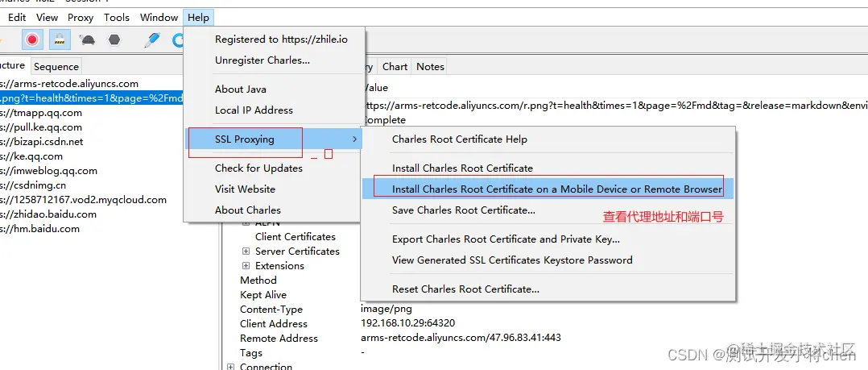Select bizapi.csdn.net host

pos(42,141)
